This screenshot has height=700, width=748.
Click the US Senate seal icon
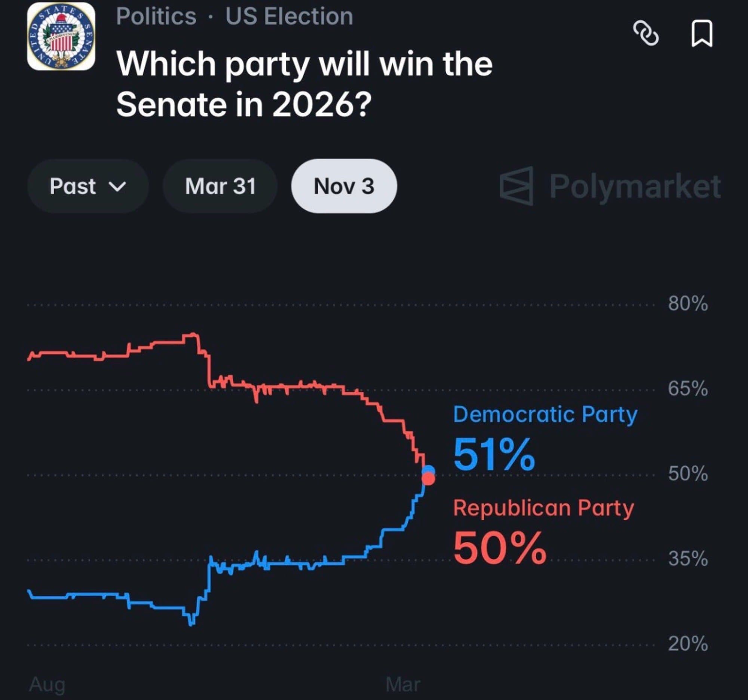point(61,37)
